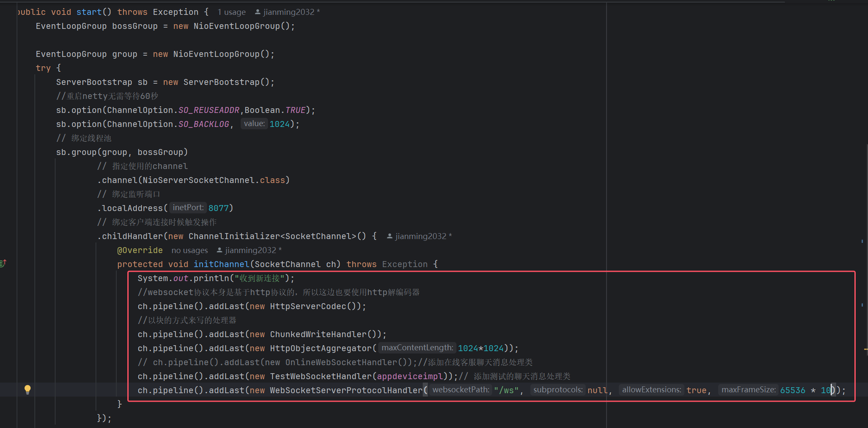Click HttpServerCodec in pipeline line
The width and height of the screenshot is (868, 428).
coord(308,307)
